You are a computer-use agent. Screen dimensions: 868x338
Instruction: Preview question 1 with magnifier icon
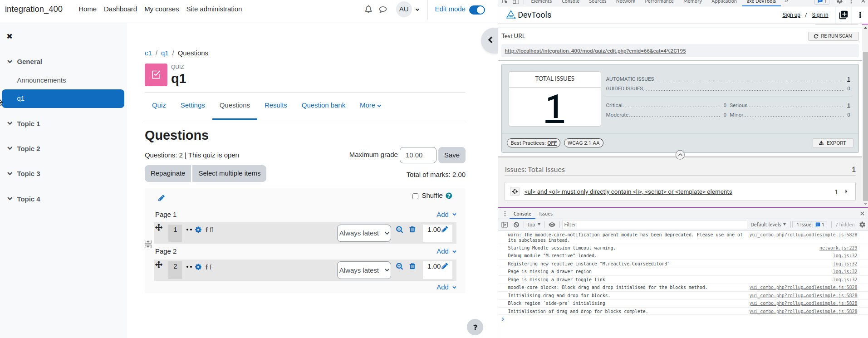pos(399,230)
